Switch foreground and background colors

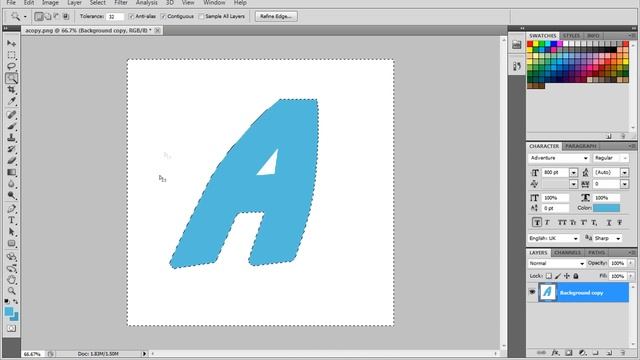tap(16, 302)
